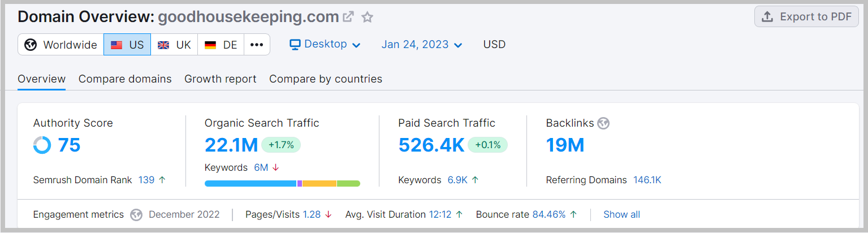Click the Authority Score donut icon
868x233 pixels.
tap(42, 145)
